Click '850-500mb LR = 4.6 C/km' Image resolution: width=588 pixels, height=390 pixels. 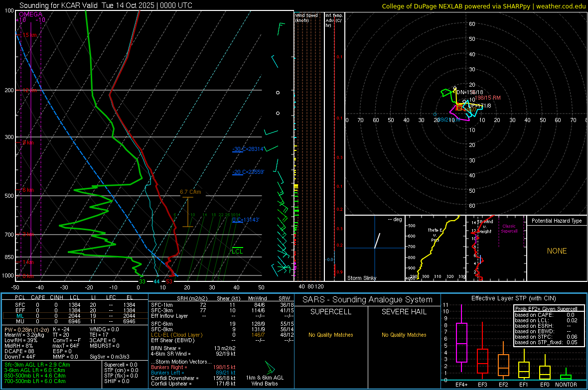[35, 376]
